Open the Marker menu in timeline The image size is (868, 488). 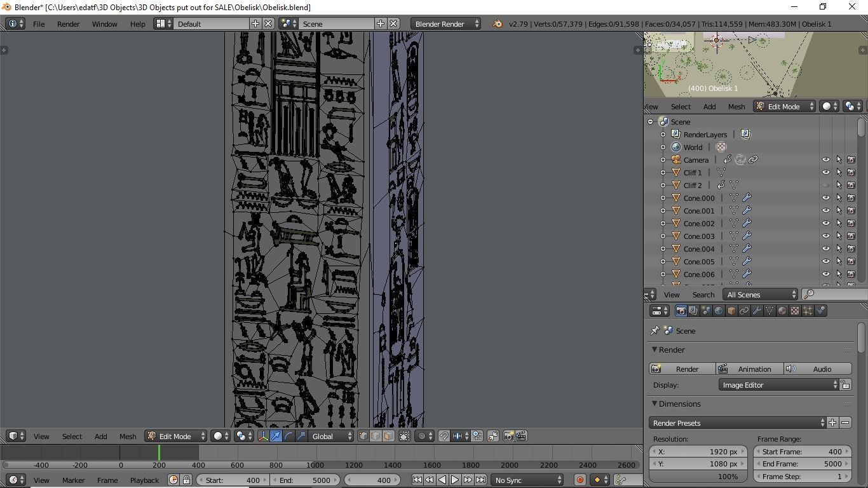click(73, 480)
